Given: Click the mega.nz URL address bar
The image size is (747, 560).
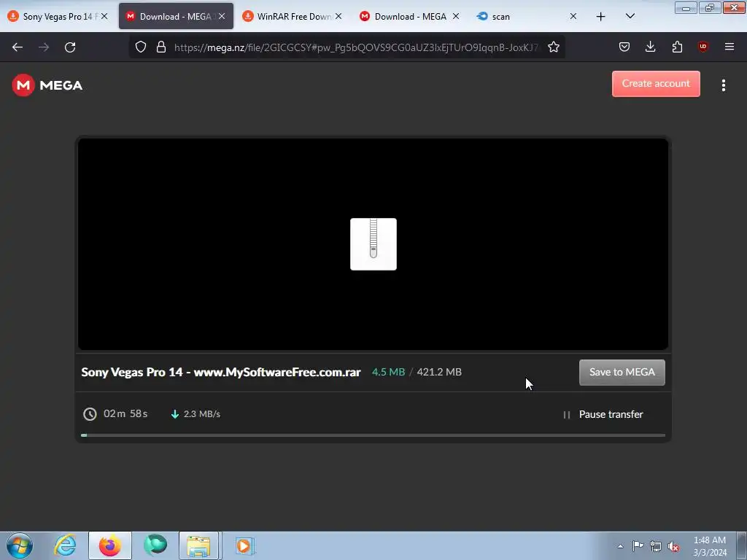Looking at the screenshot, I should [x=356, y=47].
